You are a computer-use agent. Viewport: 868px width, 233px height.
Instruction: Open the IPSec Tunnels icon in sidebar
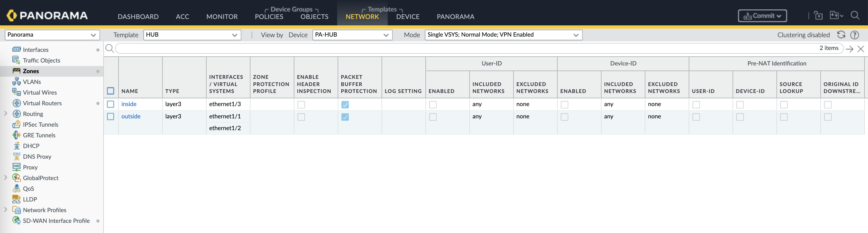tap(16, 125)
